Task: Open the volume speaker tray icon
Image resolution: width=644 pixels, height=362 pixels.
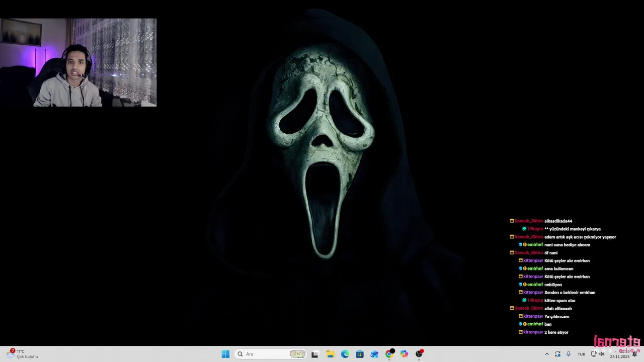Action: tap(602, 354)
